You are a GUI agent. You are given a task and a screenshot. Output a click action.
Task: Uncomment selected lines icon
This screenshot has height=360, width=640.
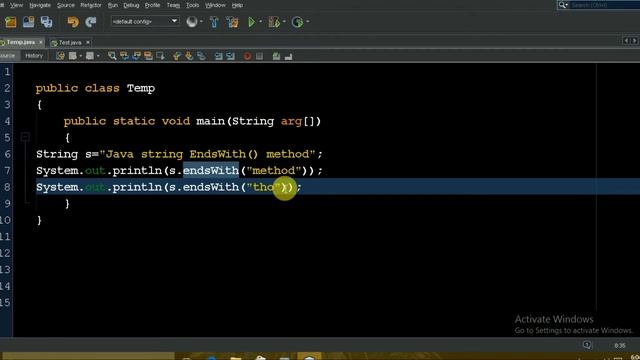click(289, 56)
